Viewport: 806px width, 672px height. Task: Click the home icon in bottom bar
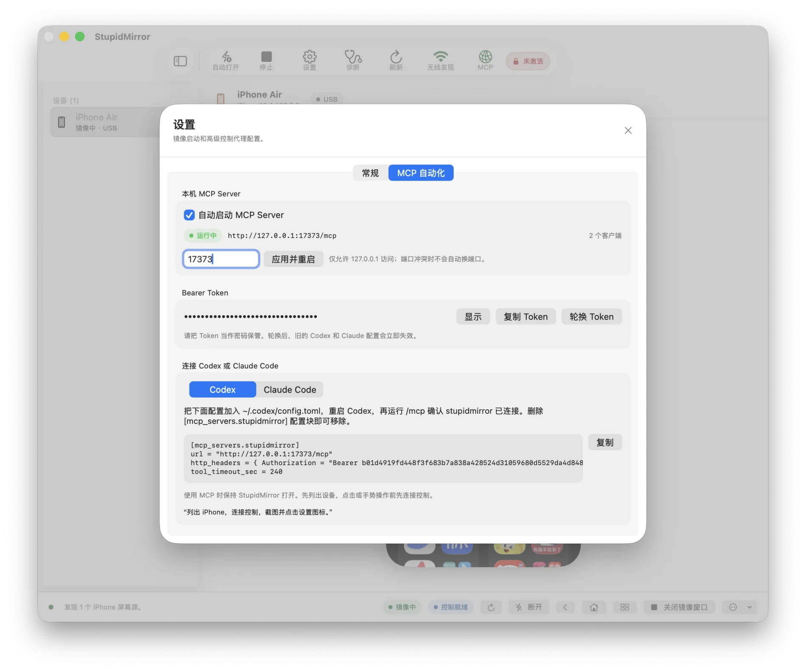(x=594, y=607)
